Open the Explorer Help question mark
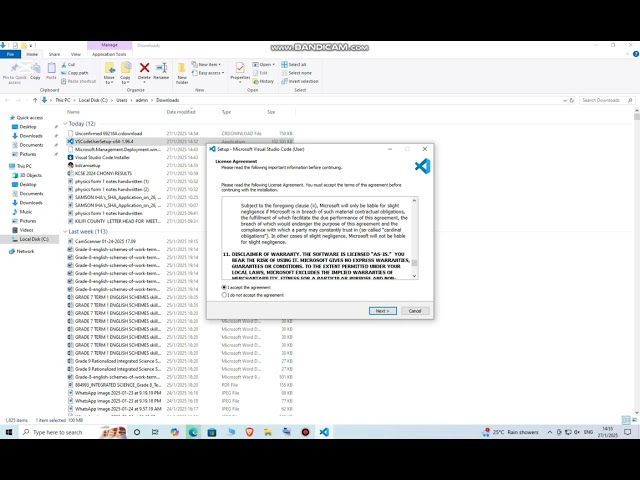This screenshot has height=480, width=640. [x=636, y=54]
